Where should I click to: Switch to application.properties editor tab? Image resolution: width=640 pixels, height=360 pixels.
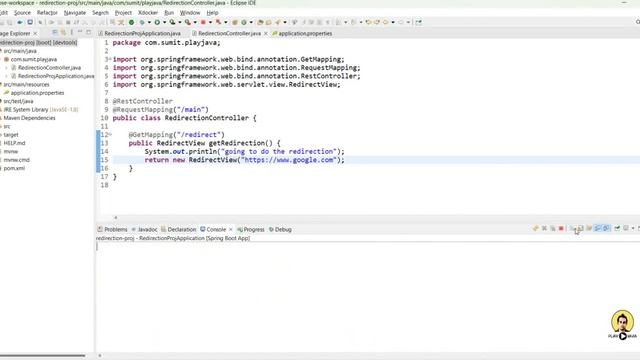305,33
